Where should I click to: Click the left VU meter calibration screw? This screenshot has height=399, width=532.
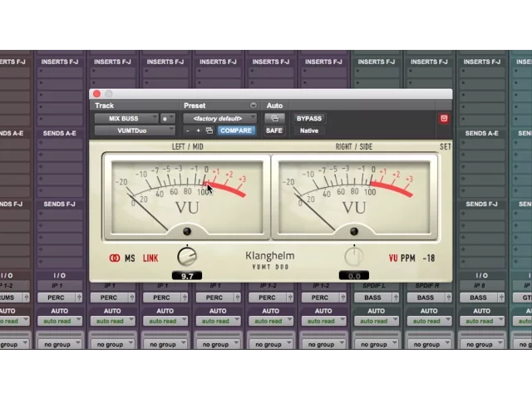(x=187, y=231)
